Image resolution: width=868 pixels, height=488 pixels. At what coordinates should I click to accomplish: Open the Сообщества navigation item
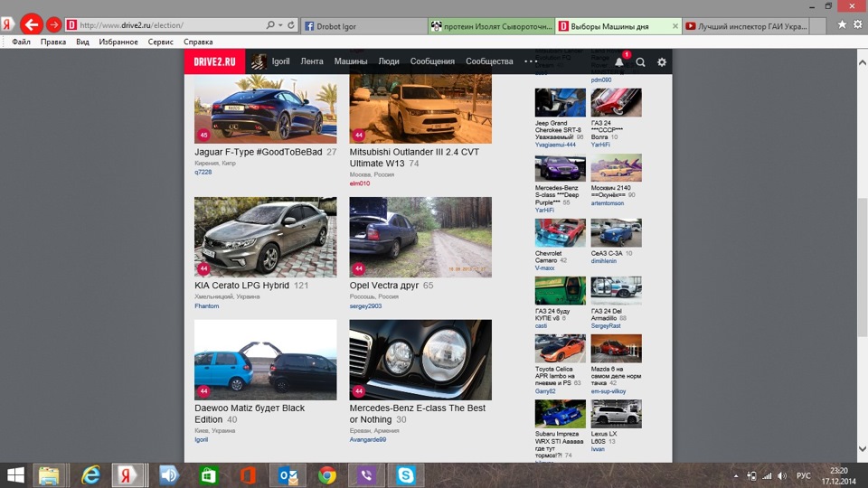[489, 61]
